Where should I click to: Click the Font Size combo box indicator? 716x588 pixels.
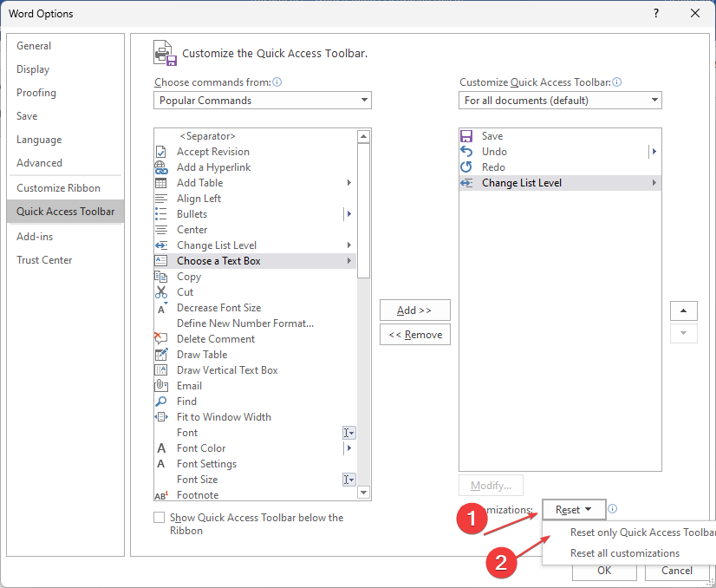(x=348, y=480)
